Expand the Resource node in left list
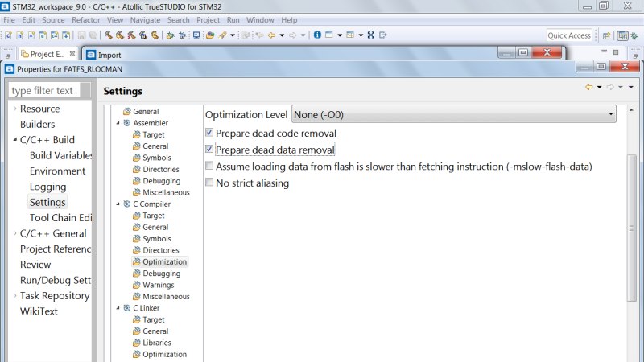 14,109
